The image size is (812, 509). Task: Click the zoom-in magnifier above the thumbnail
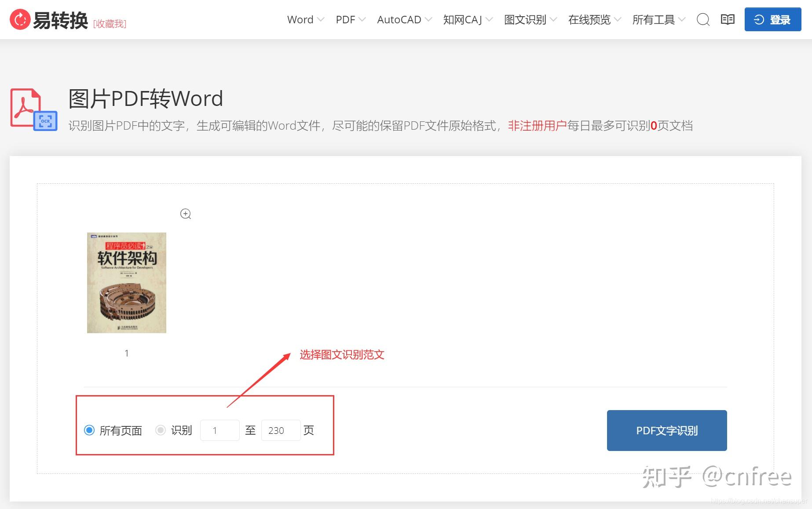(186, 214)
